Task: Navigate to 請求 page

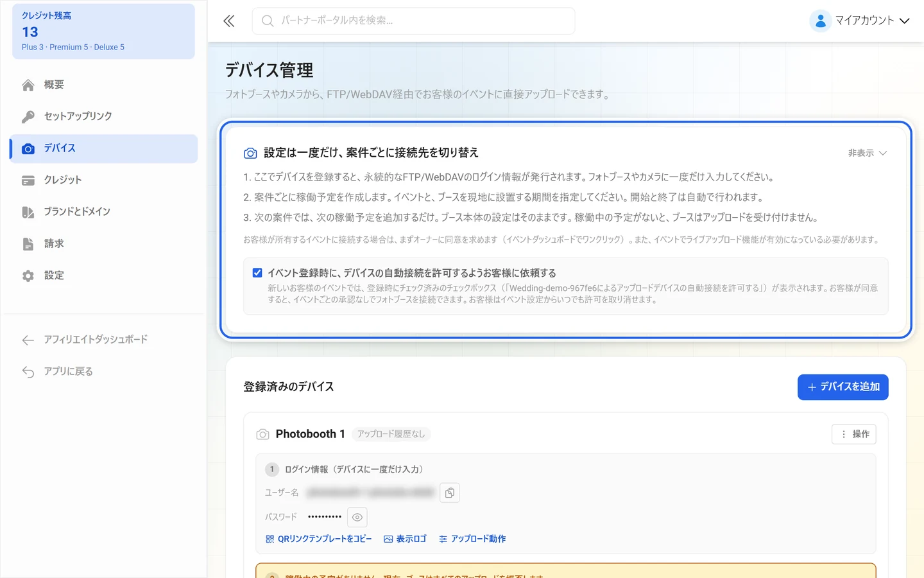Action: pos(104,244)
